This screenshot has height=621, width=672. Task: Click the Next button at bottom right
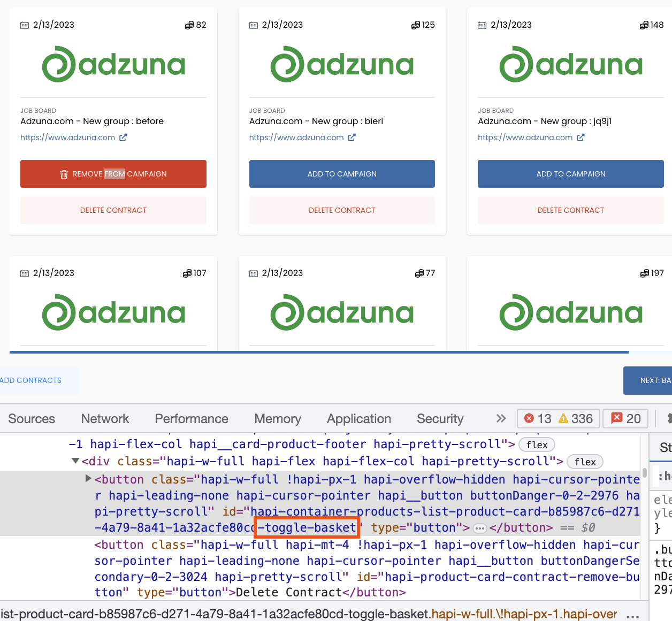tap(648, 380)
